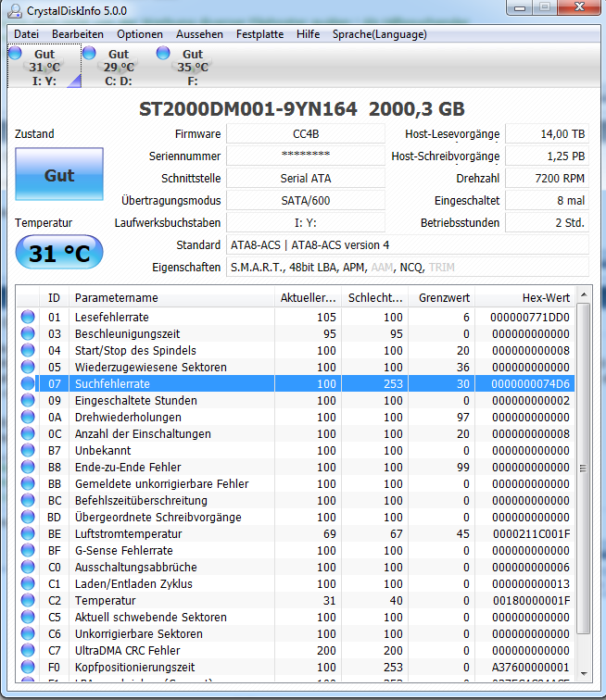Click the Aktueller column header
Viewport: 606px width, 700px height.
tap(308, 298)
